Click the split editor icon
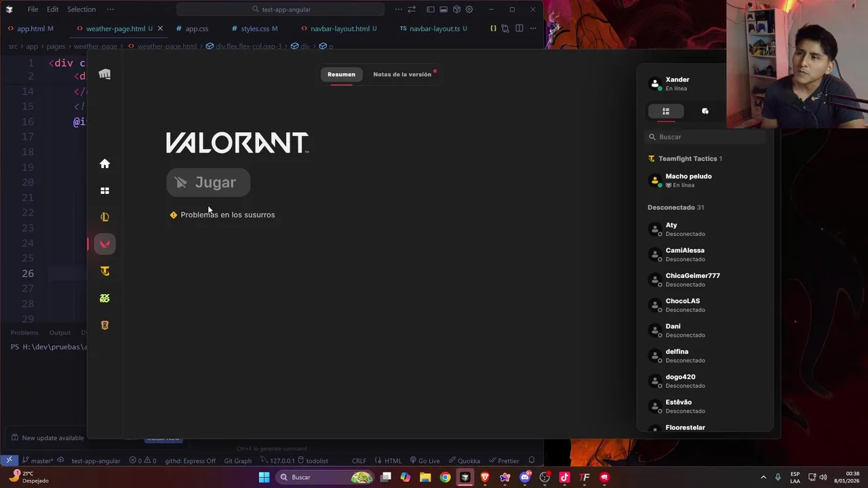The image size is (868, 488). click(519, 28)
